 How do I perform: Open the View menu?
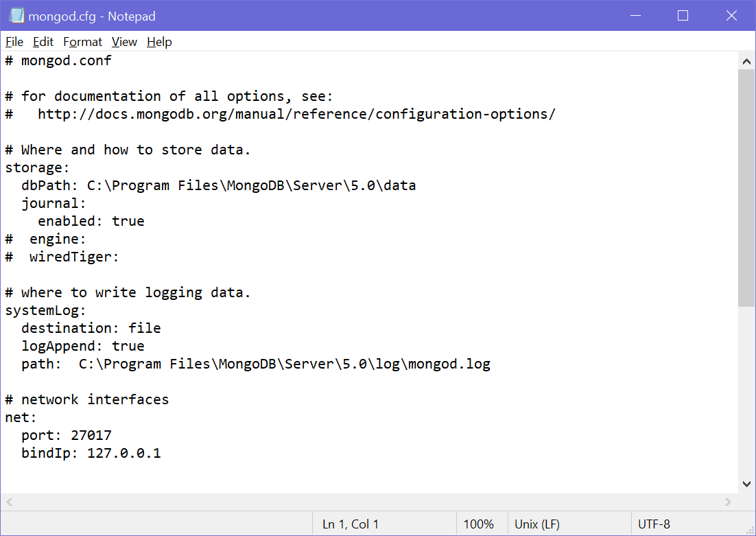click(123, 42)
